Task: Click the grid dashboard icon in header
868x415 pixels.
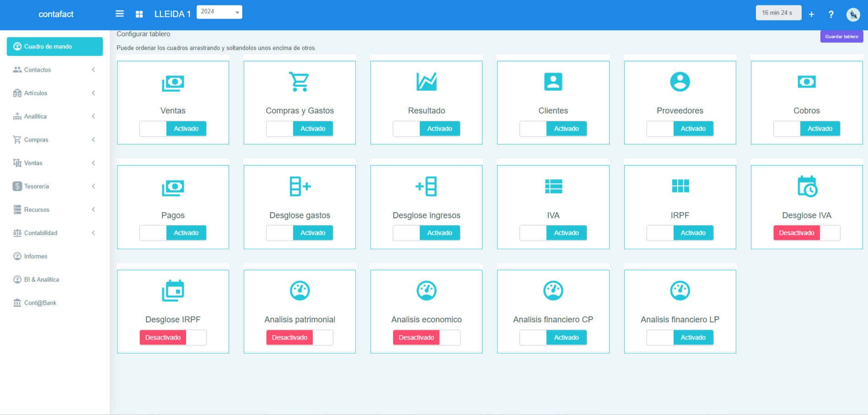Action: click(139, 14)
